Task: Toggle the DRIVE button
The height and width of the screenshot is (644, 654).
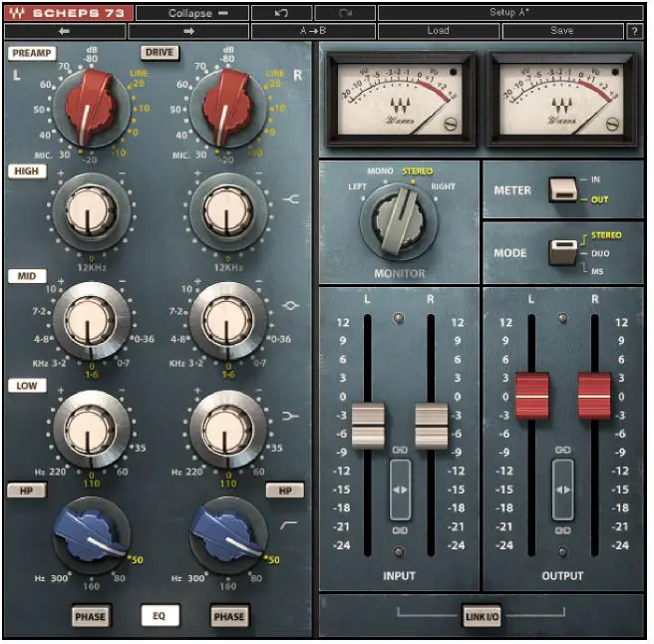Action: pos(160,53)
